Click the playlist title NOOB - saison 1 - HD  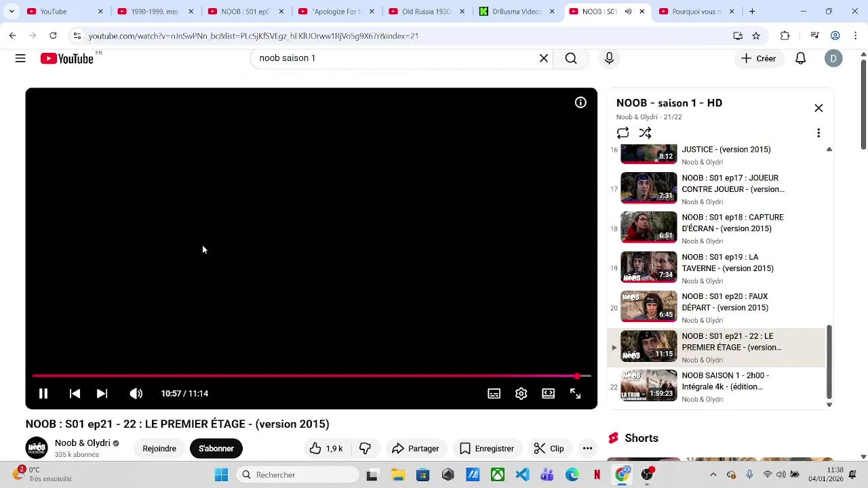[x=669, y=103]
